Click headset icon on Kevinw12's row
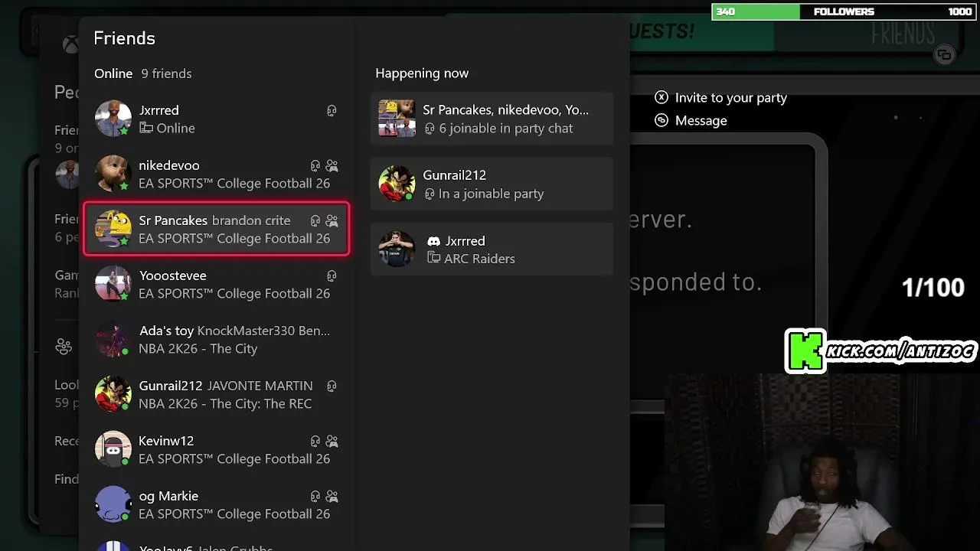Screen dimensions: 980x551 315,442
